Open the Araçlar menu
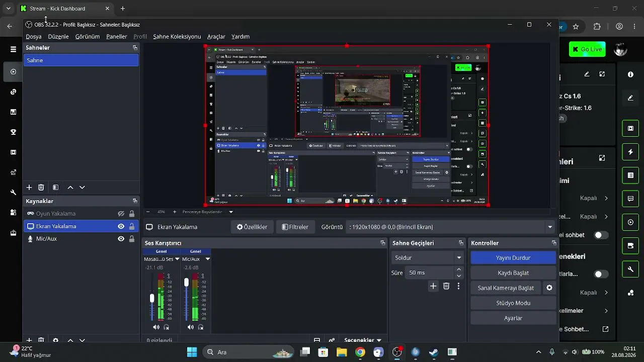The width and height of the screenshot is (644, 362). [x=216, y=37]
